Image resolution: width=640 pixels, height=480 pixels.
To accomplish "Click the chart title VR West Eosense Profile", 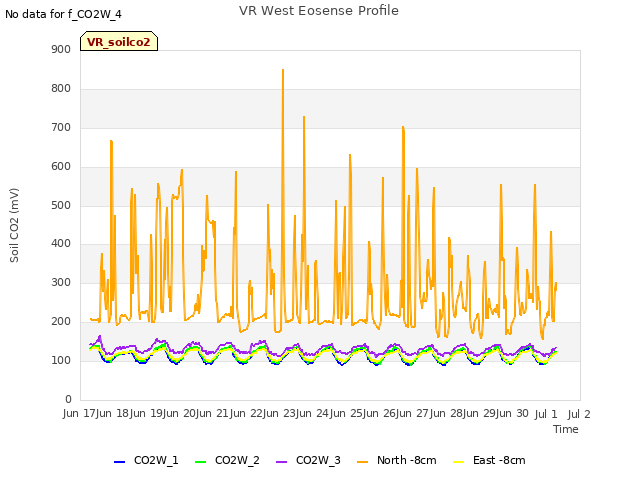I will 318,11.
